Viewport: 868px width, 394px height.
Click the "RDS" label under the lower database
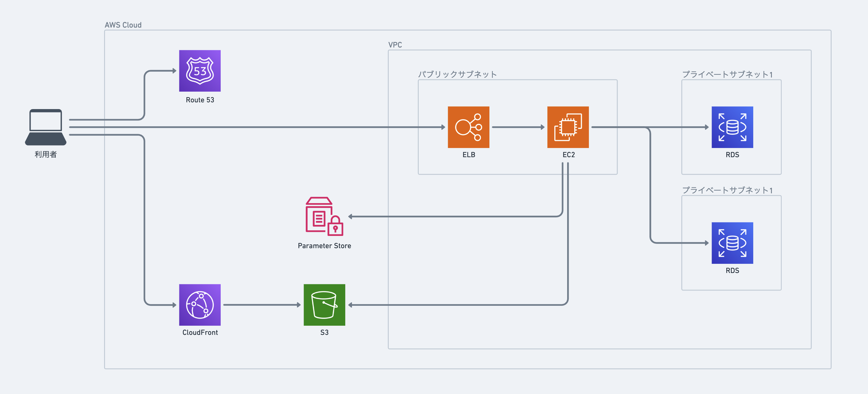click(x=732, y=270)
